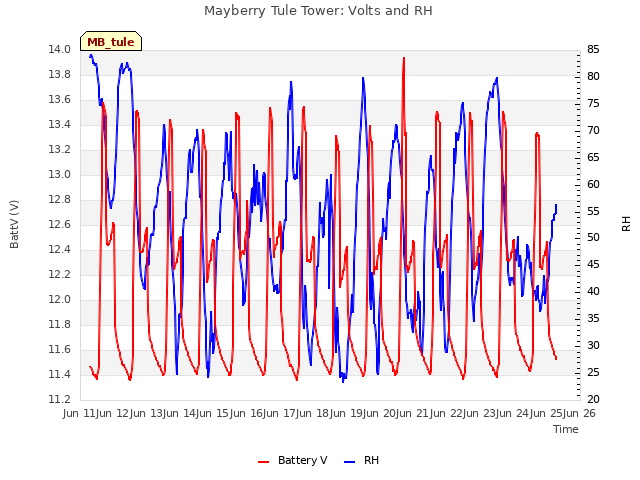Click the 12.2 left axis tick label
640x480 pixels.
click(x=60, y=275)
